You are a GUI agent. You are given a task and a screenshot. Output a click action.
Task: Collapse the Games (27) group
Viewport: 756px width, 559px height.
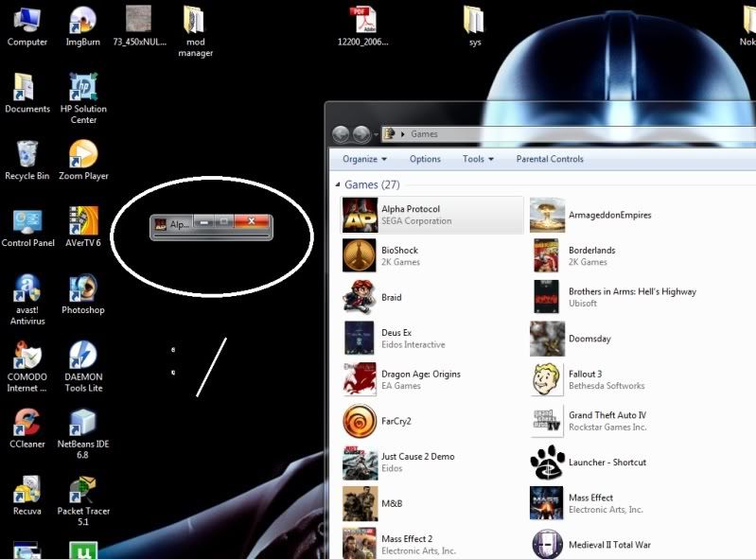pos(338,184)
